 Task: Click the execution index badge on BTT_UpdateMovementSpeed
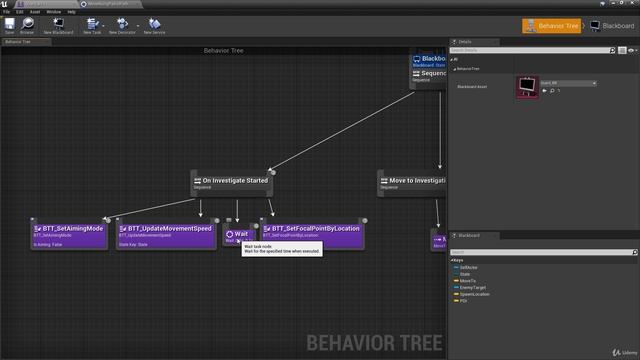point(217,221)
